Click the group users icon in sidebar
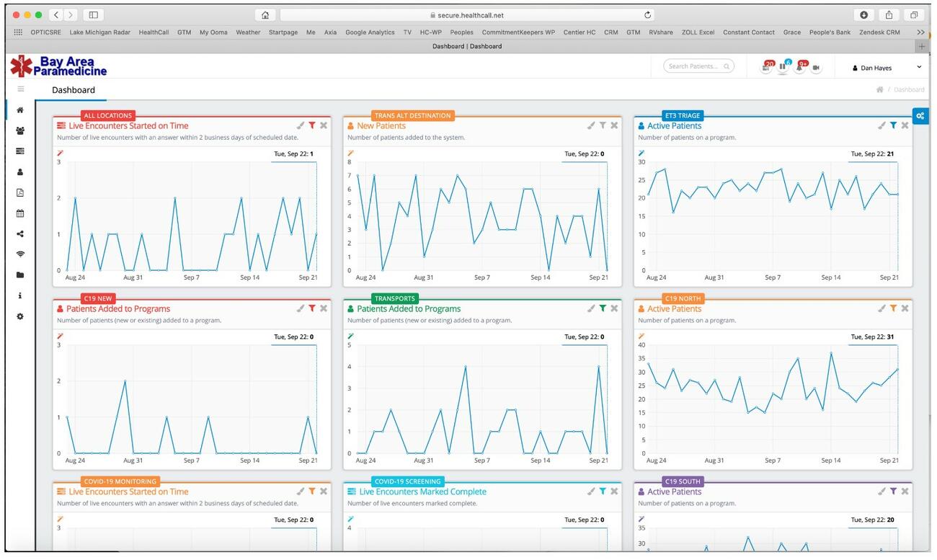Image resolution: width=937 pixels, height=560 pixels. [x=20, y=131]
